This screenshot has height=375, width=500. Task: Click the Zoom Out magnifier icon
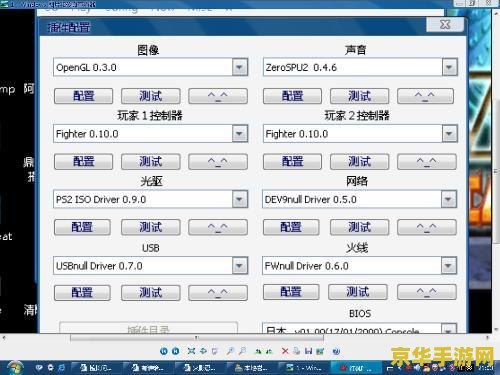[243, 351]
